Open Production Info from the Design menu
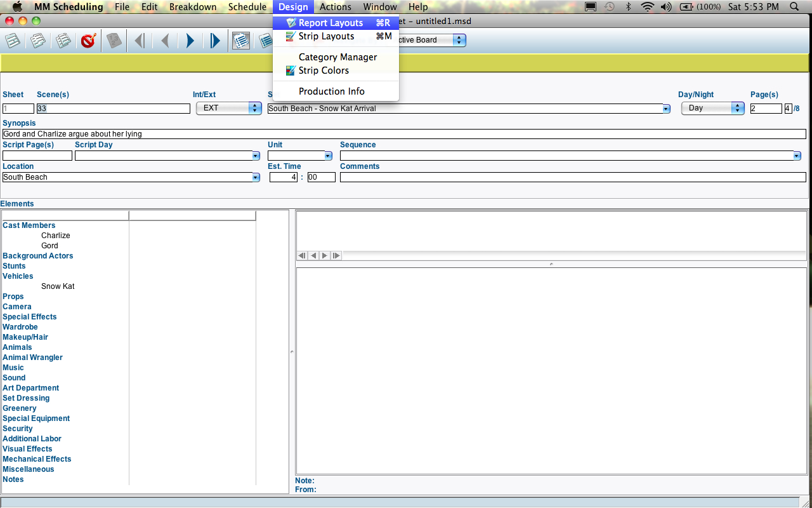Viewport: 812px width, 508px height. tap(331, 91)
